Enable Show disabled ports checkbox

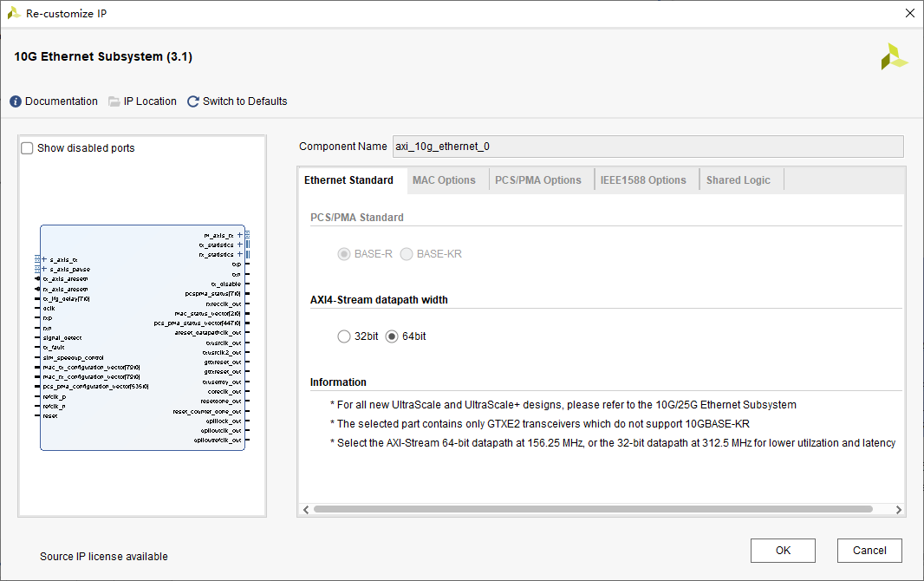click(27, 148)
